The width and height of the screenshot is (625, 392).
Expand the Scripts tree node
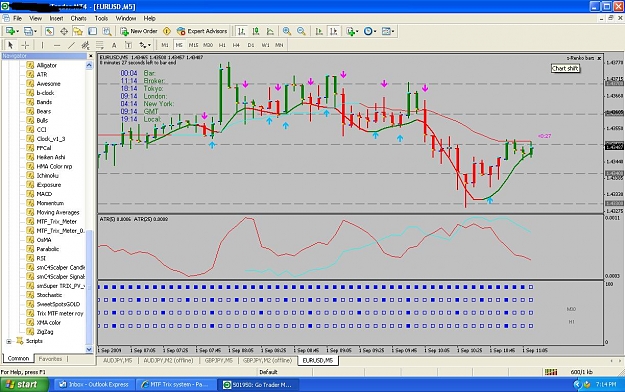(9, 341)
